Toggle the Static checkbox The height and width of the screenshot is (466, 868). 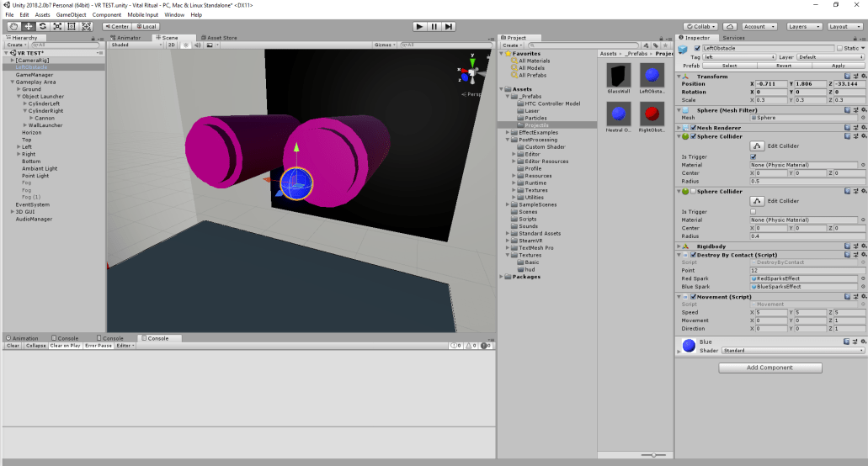tap(840, 48)
